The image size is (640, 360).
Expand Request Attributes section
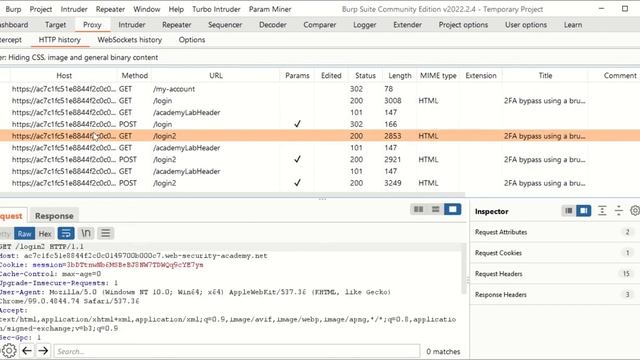click(x=554, y=232)
